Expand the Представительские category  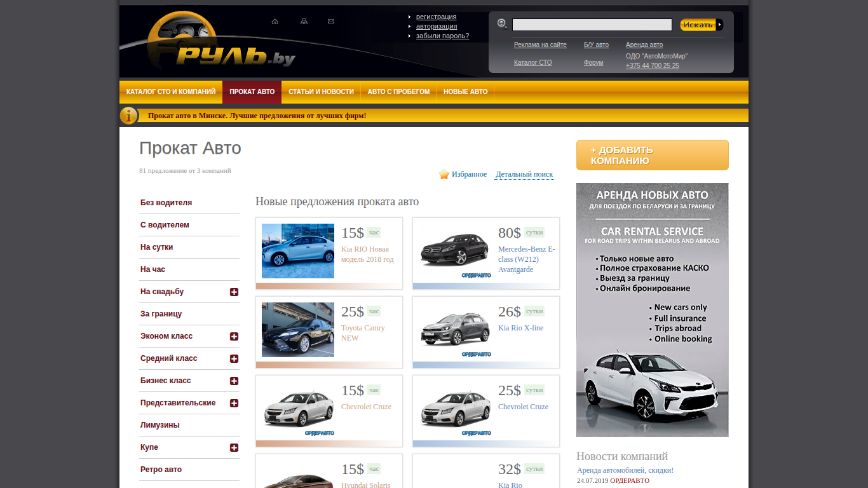coord(234,403)
